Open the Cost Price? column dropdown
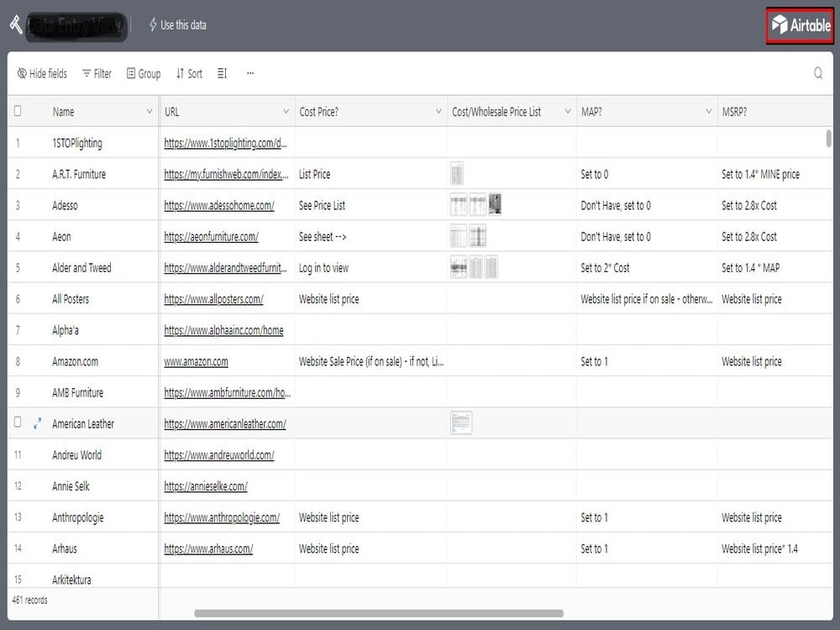Image resolution: width=840 pixels, height=630 pixels. point(438,111)
